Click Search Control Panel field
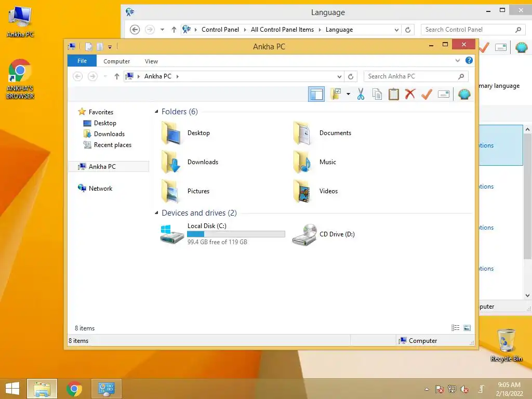This screenshot has width=532, height=399. tap(473, 30)
